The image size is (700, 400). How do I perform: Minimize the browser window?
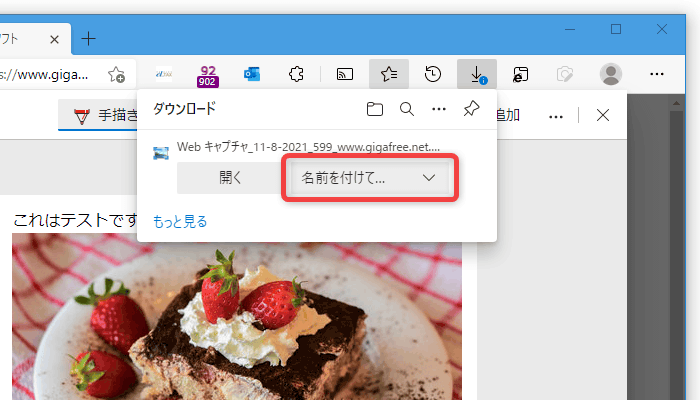pos(570,29)
